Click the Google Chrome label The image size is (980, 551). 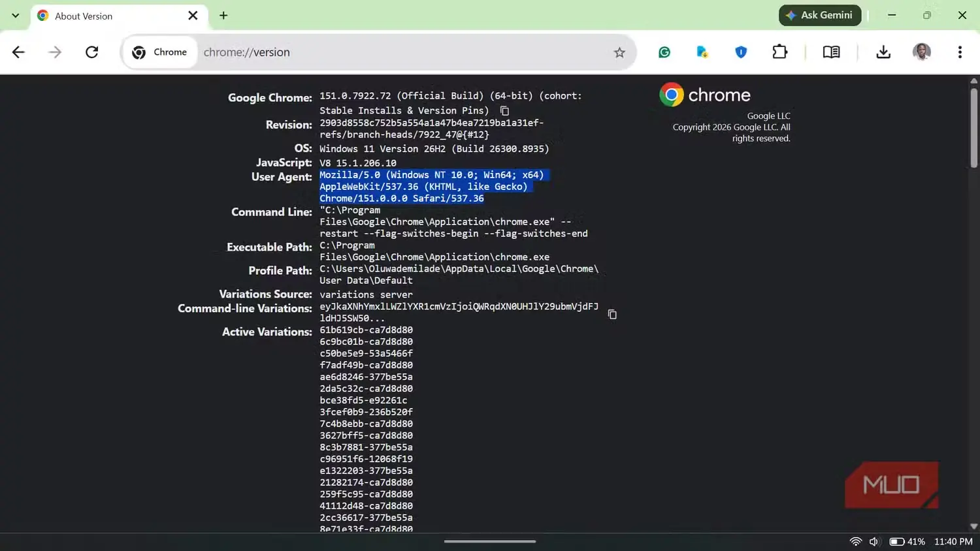[270, 98]
